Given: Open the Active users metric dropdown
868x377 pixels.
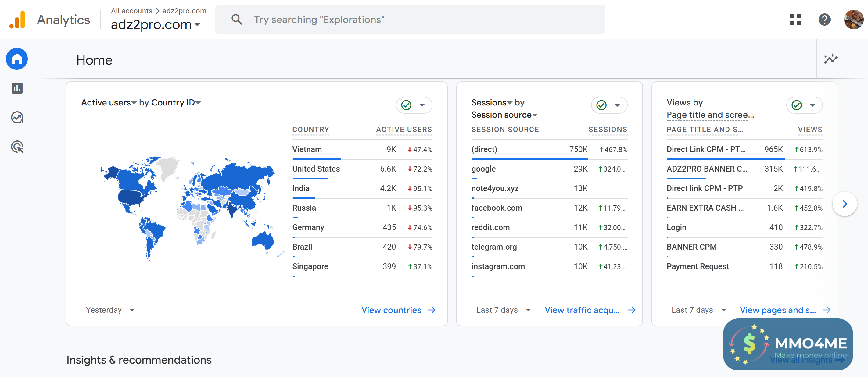Looking at the screenshot, I should (109, 103).
